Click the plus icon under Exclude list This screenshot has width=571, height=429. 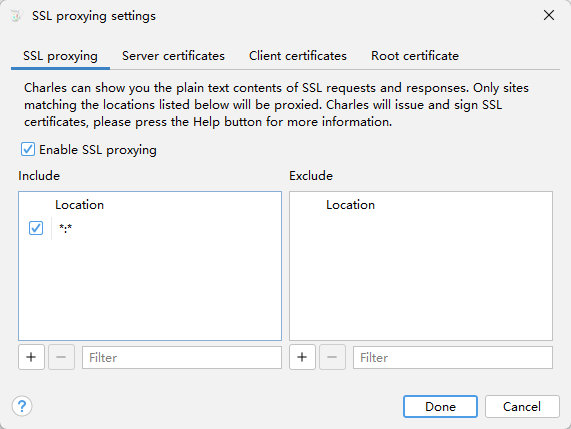302,357
